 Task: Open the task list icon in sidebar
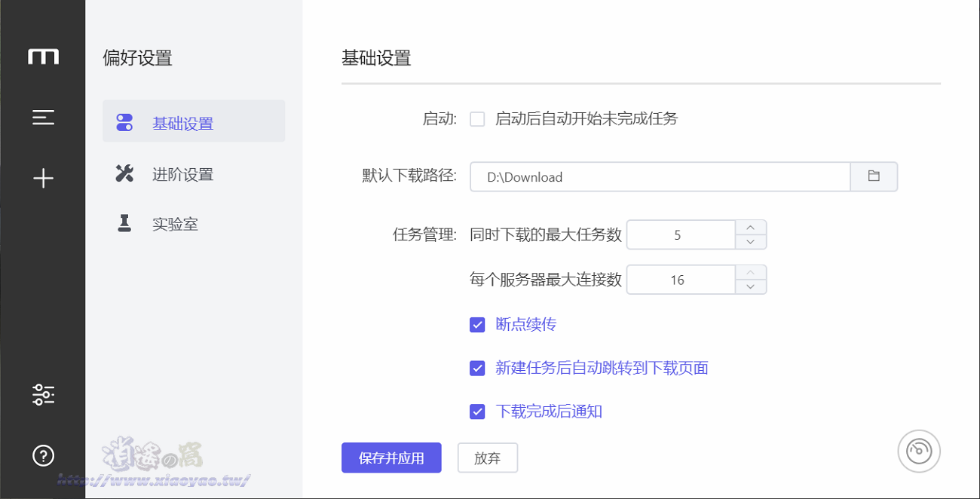coord(43,117)
